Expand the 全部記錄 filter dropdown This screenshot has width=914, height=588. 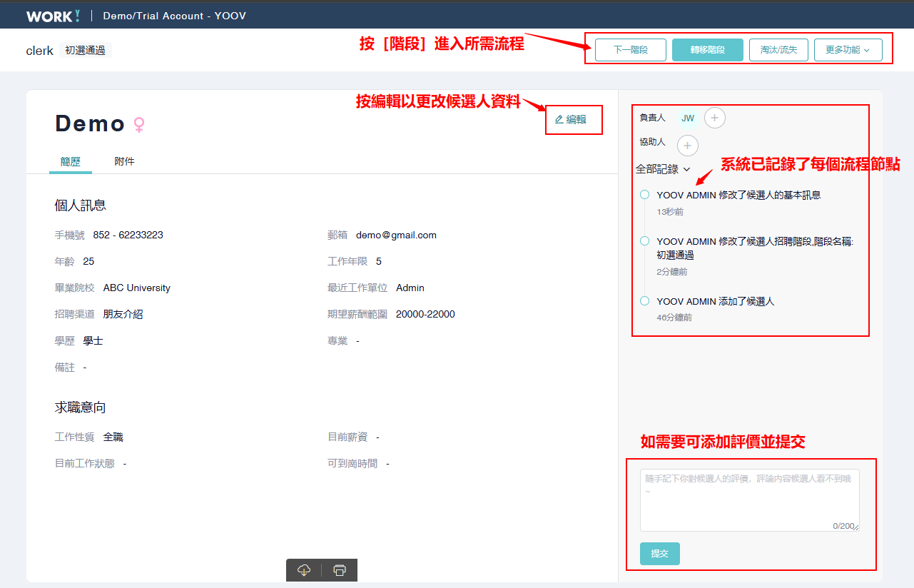(x=663, y=169)
